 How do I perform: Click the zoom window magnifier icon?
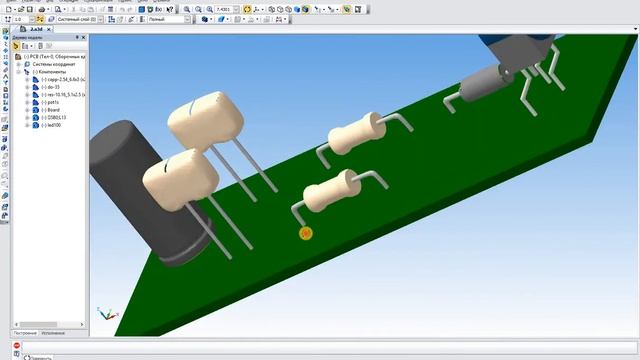(187, 9)
